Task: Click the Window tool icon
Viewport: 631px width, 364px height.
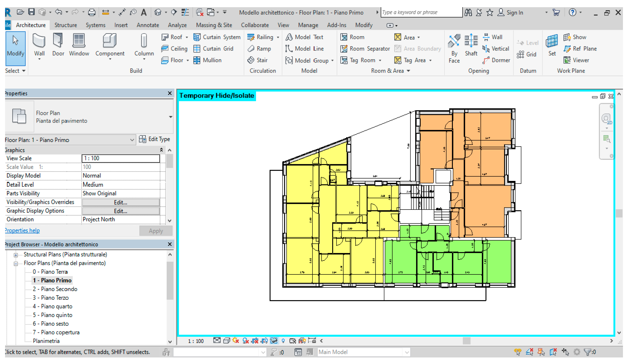Action: pyautogui.click(x=79, y=41)
